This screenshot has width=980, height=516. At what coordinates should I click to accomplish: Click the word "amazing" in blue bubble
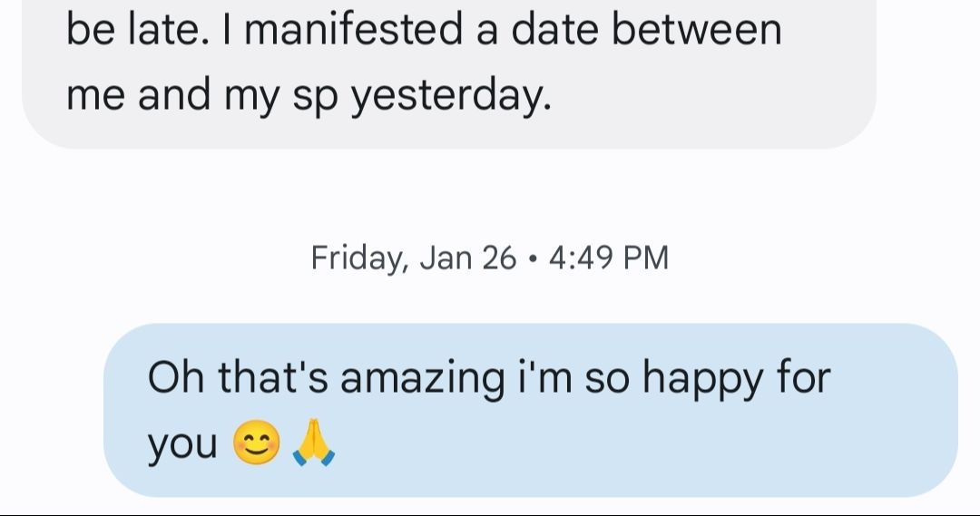tap(422, 379)
